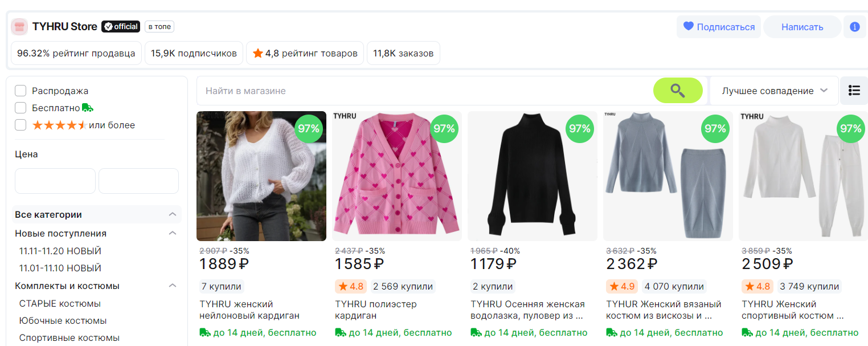Image resolution: width=868 pixels, height=346 pixels.
Task: Select 11.11-11.20 НОВЫЙ category
Action: tap(60, 251)
